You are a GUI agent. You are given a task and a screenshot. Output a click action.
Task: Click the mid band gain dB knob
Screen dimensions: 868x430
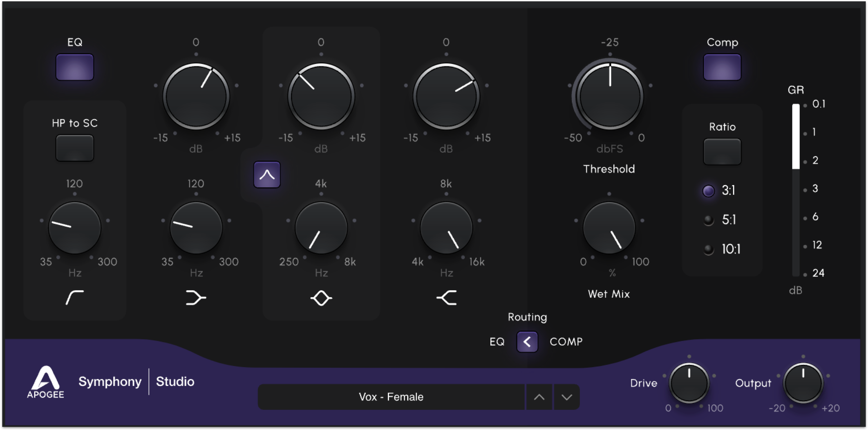click(x=321, y=97)
